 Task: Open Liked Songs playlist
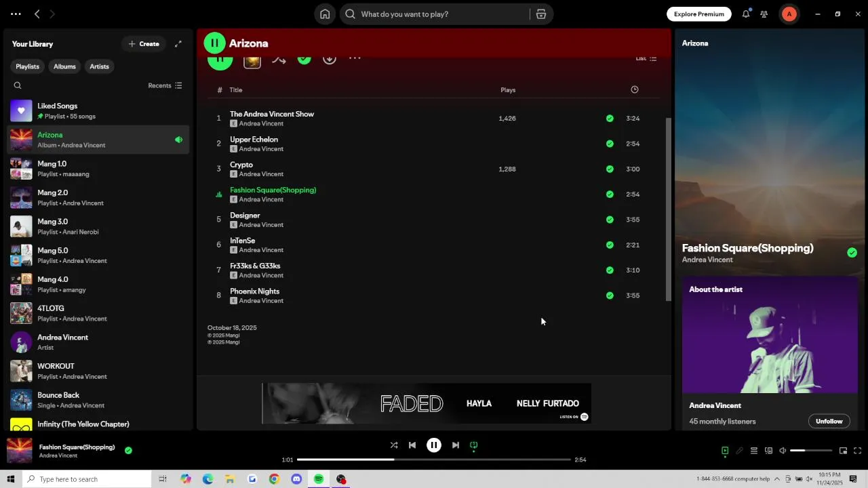[98, 110]
